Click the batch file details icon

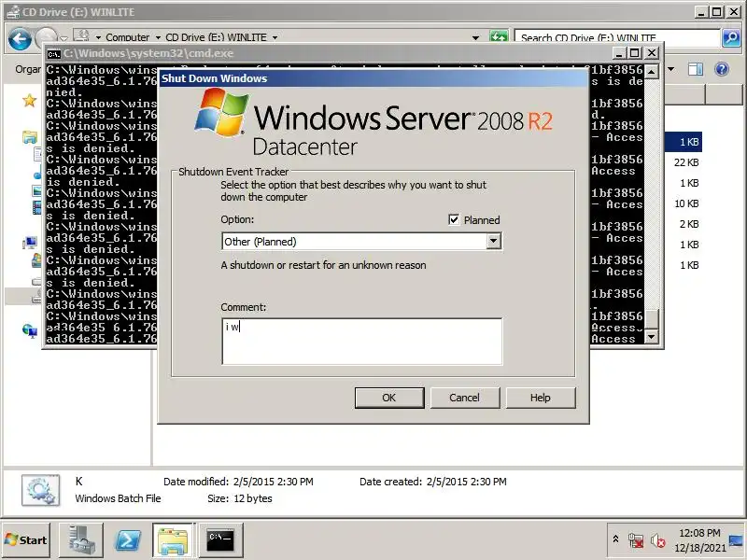click(x=41, y=491)
